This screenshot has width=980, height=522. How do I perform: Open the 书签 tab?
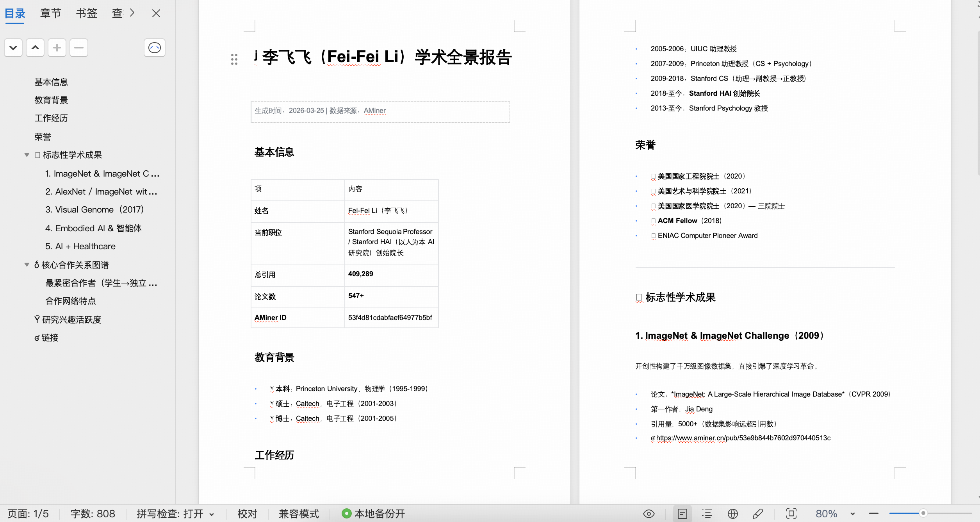(86, 13)
